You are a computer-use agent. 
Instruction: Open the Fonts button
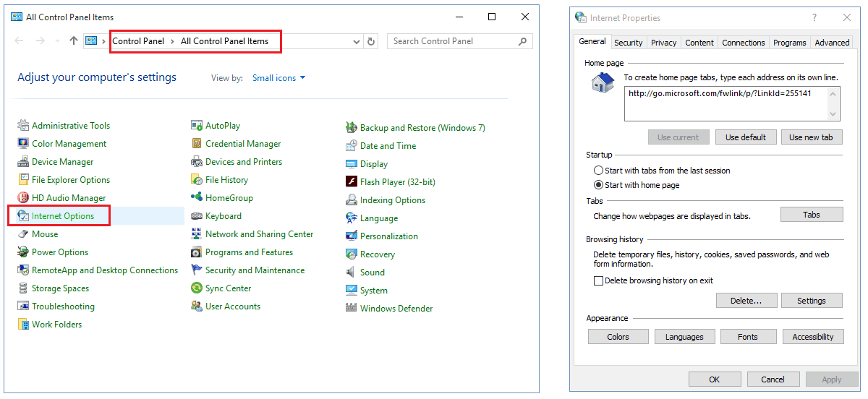point(748,337)
